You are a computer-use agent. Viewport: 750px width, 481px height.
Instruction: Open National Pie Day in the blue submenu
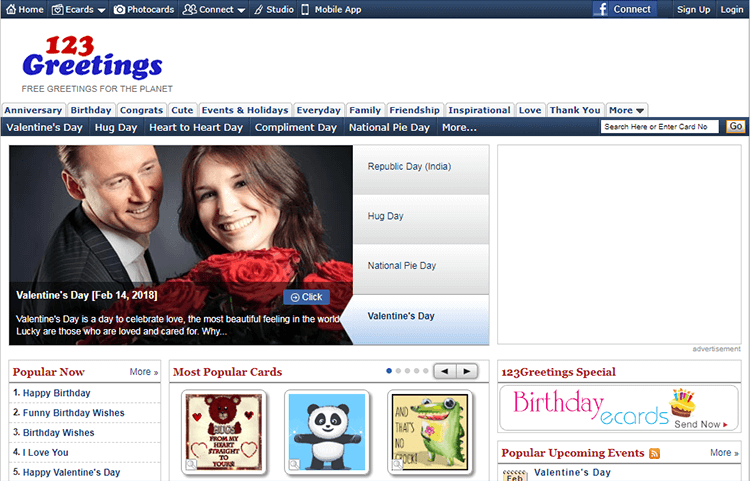coord(389,128)
